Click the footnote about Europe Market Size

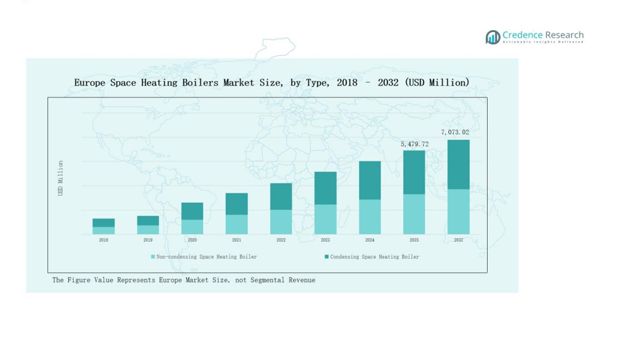click(183, 280)
